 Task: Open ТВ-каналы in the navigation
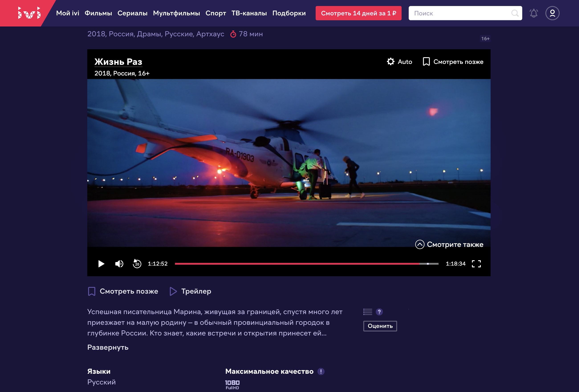click(x=249, y=13)
